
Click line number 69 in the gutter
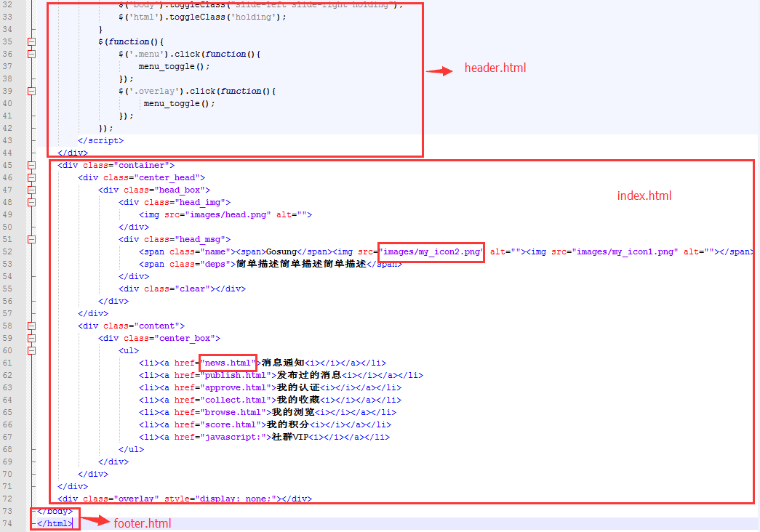(x=7, y=462)
